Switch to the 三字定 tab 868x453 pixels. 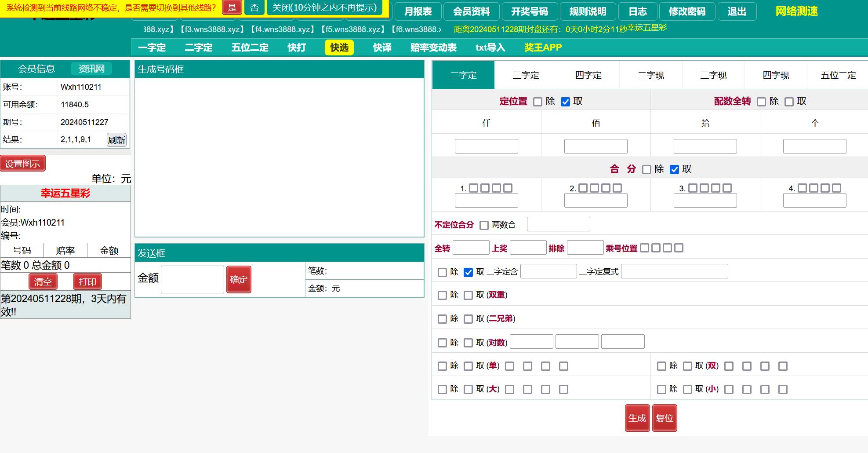526,75
